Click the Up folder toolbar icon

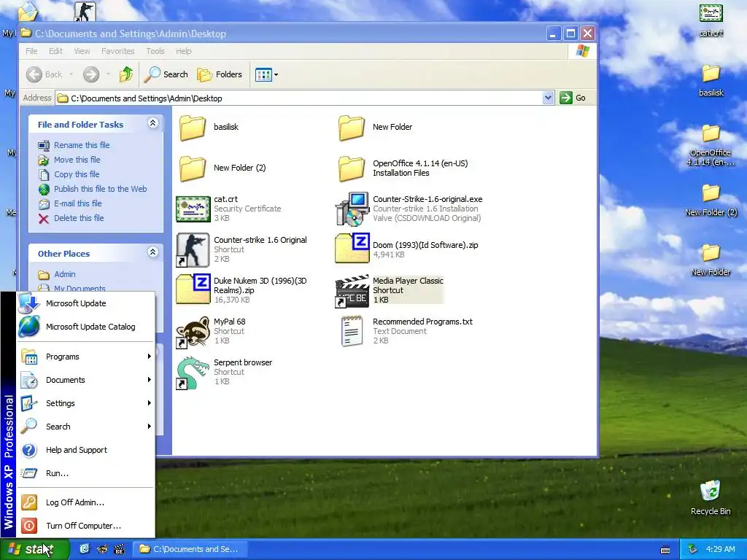[125, 74]
